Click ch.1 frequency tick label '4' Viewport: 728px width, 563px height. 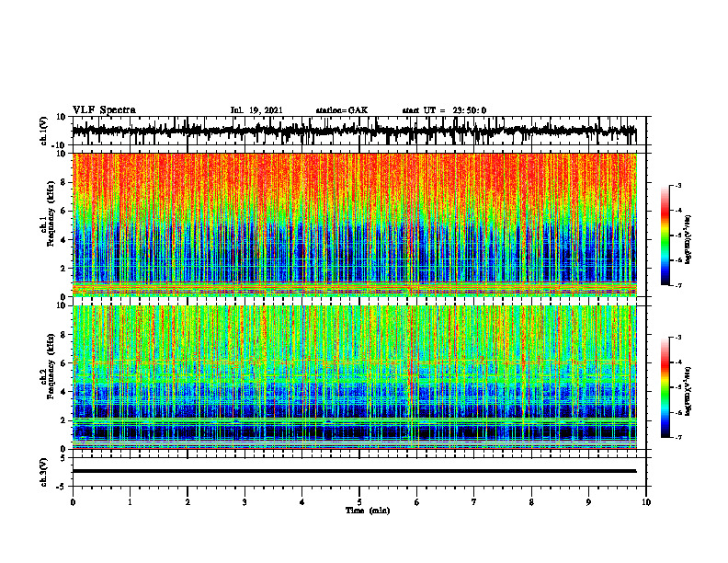[63, 240]
